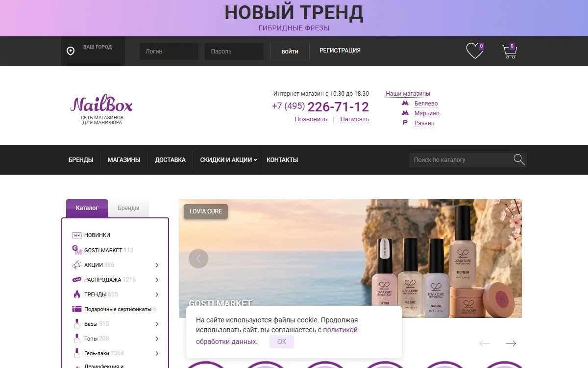The width and height of the screenshot is (588, 368).
Task: Click the right carousel arrow below banner
Action: [511, 343]
